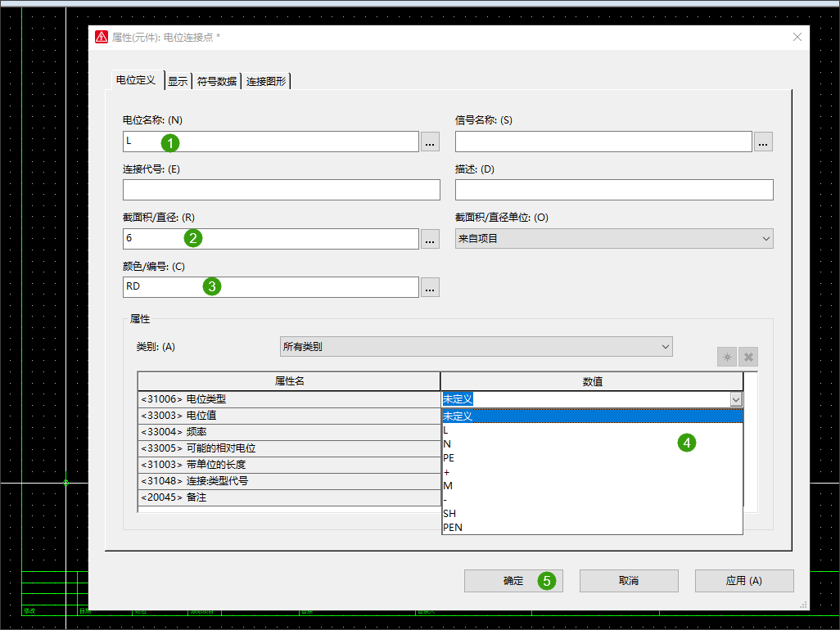This screenshot has width=840, height=630.
Task: Select N in the potential type list
Action: pos(592,444)
